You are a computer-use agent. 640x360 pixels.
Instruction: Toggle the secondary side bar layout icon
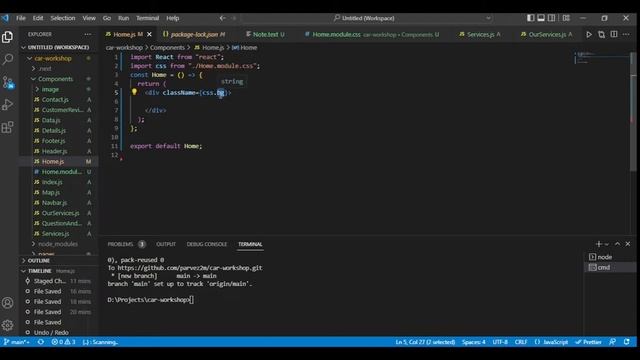[551, 18]
